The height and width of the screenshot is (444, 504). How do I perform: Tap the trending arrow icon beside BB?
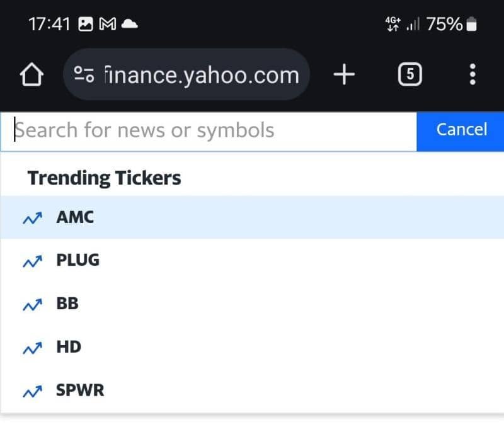coord(32,305)
